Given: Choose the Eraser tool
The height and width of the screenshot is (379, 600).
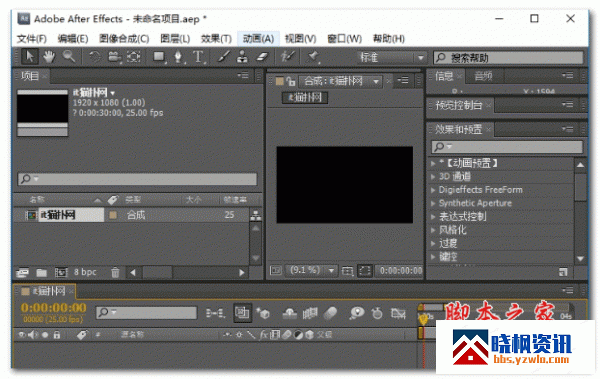Looking at the screenshot, I should pyautogui.click(x=262, y=57).
